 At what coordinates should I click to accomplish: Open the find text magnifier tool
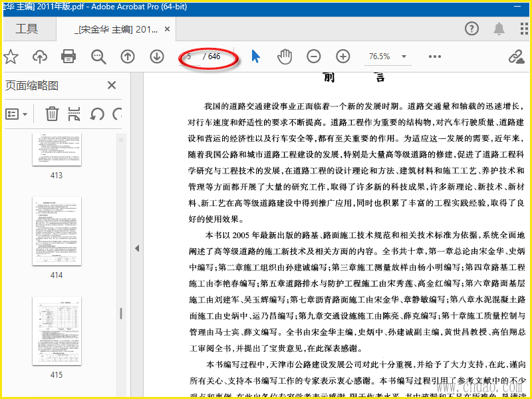98,57
